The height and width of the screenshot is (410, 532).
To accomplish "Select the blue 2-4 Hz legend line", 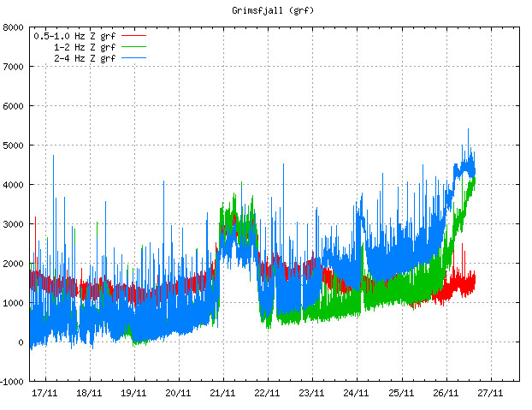I will pos(133,57).
